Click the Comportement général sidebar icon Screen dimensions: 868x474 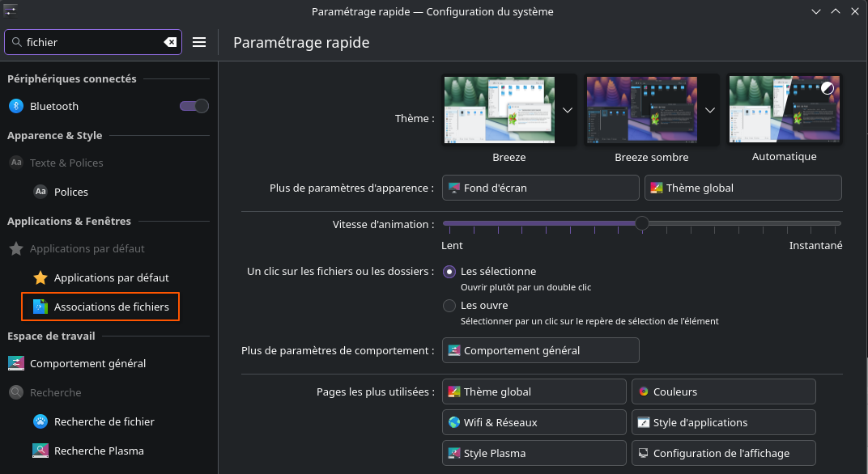point(16,363)
